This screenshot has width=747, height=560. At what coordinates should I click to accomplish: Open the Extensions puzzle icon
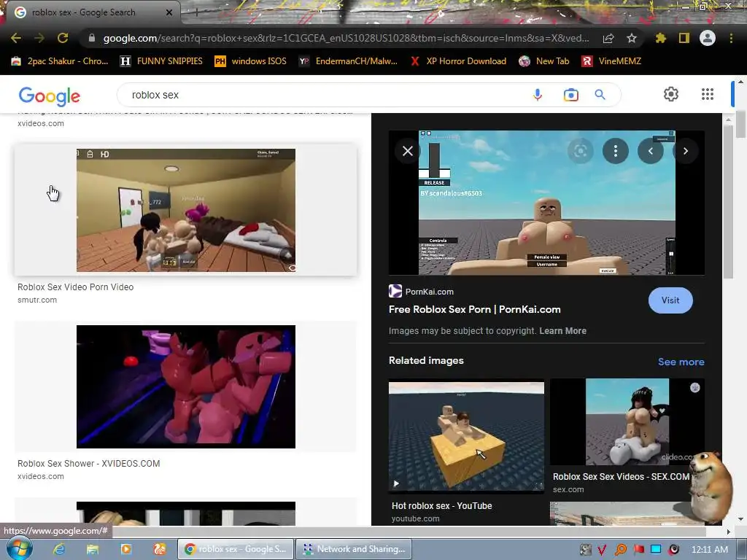click(661, 38)
